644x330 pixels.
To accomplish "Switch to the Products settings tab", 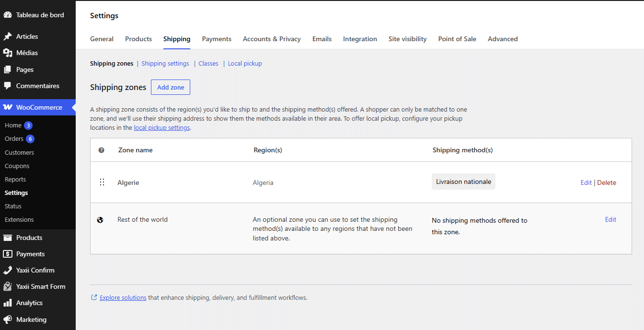I will tap(138, 39).
